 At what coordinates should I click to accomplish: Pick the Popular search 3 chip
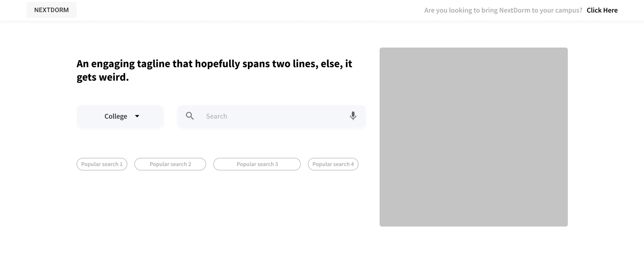pos(257,164)
